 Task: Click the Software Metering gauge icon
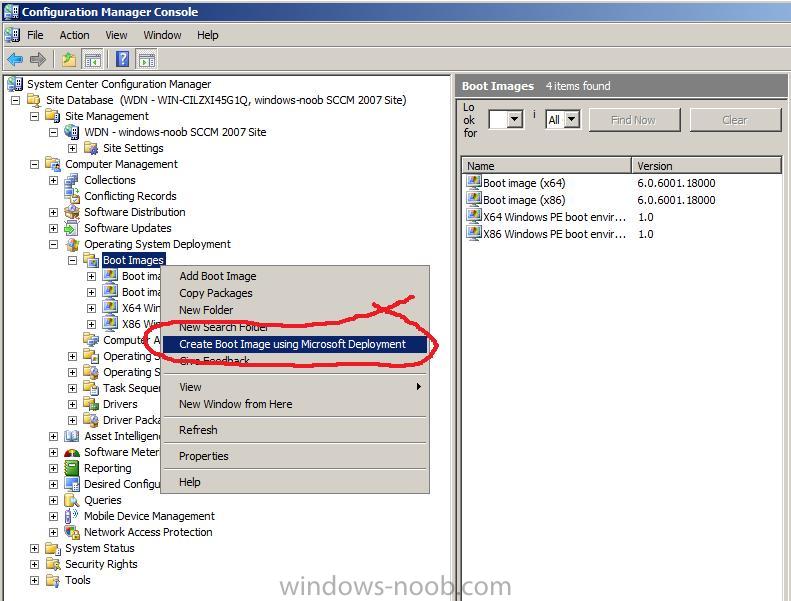(x=72, y=452)
